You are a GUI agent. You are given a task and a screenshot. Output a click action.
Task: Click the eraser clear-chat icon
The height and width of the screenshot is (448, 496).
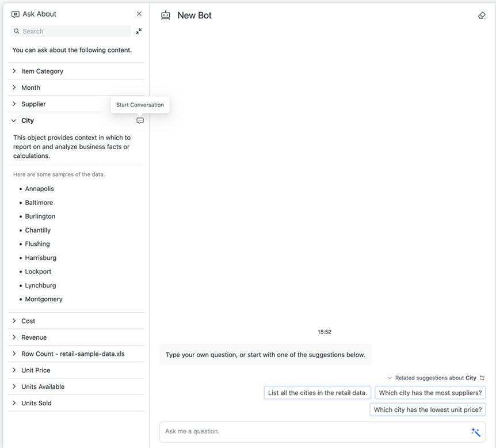(482, 16)
